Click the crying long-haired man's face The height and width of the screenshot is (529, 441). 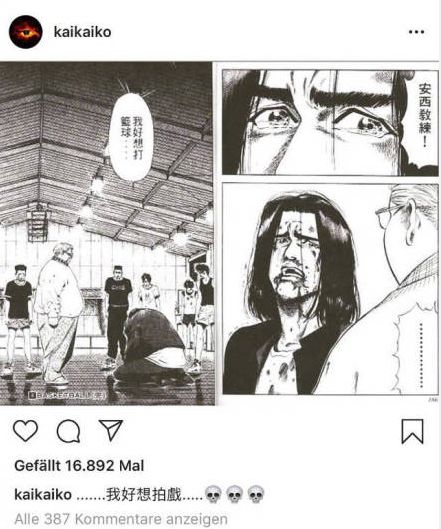pos(294,256)
